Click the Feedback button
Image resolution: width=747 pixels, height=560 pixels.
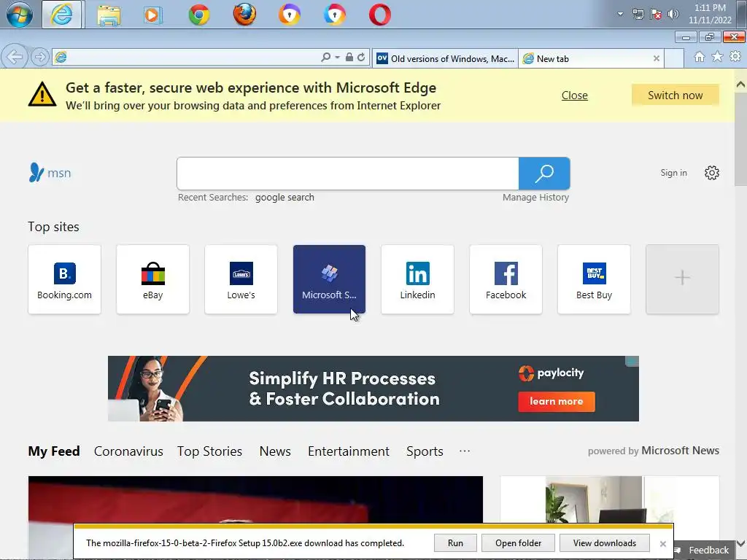(703, 550)
